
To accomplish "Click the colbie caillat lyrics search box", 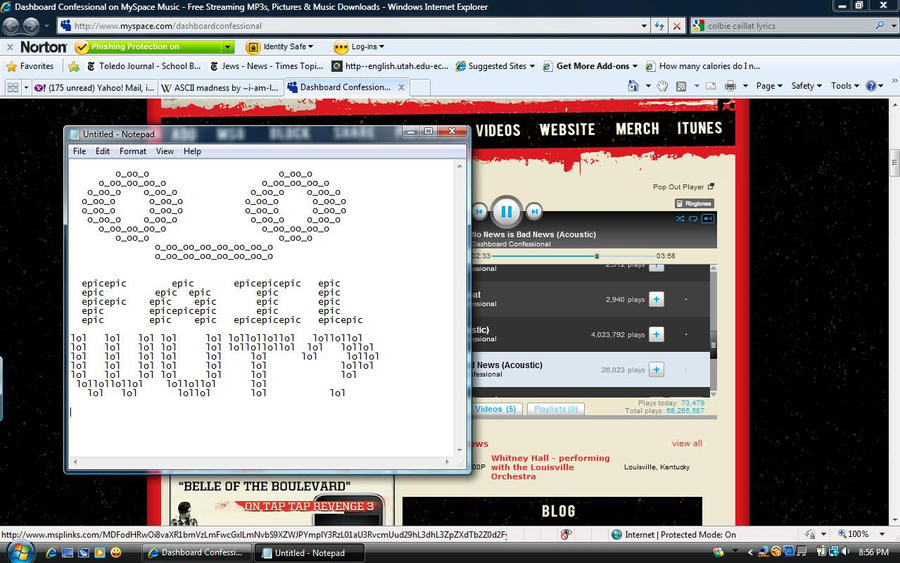I will click(x=783, y=26).
